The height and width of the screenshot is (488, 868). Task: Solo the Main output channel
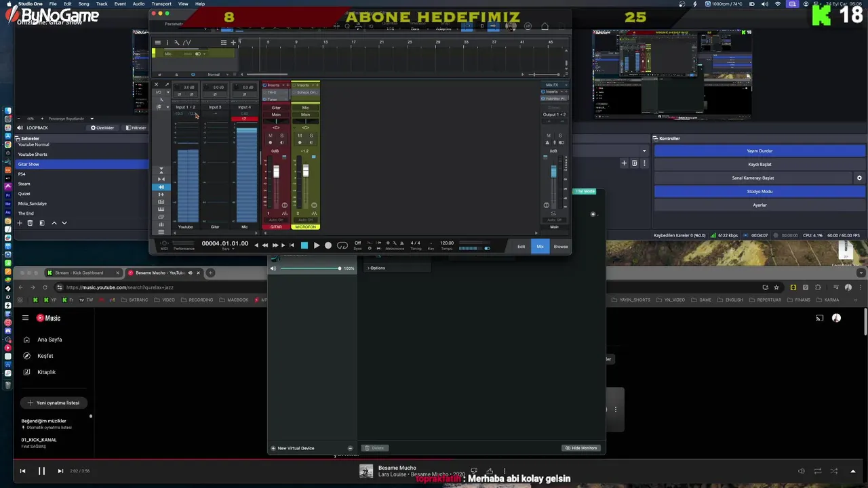pos(559,136)
